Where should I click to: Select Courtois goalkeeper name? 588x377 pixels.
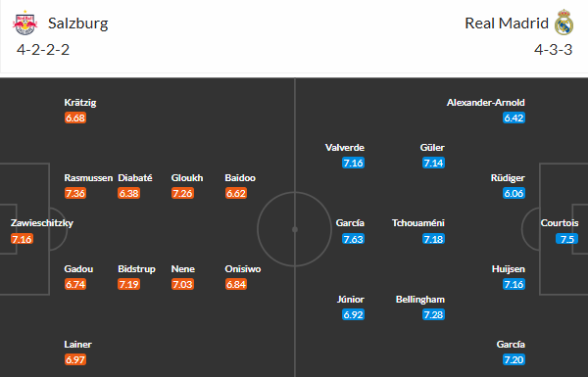pyautogui.click(x=560, y=223)
